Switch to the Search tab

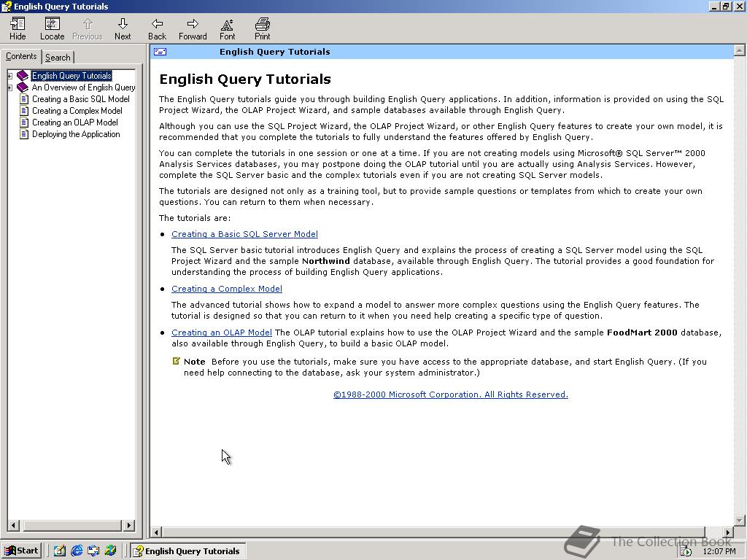point(58,58)
